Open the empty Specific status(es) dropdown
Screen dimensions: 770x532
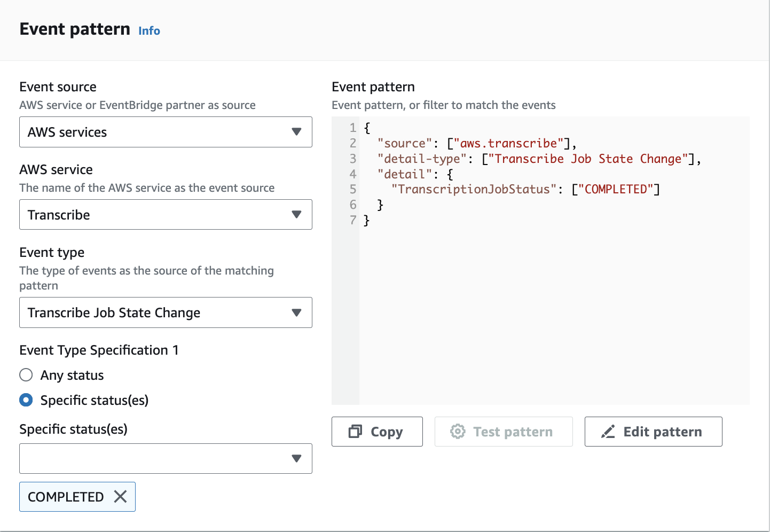[x=166, y=458]
